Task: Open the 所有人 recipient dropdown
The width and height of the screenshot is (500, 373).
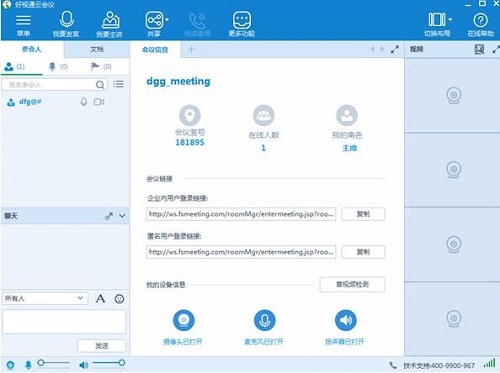Action: (x=45, y=298)
